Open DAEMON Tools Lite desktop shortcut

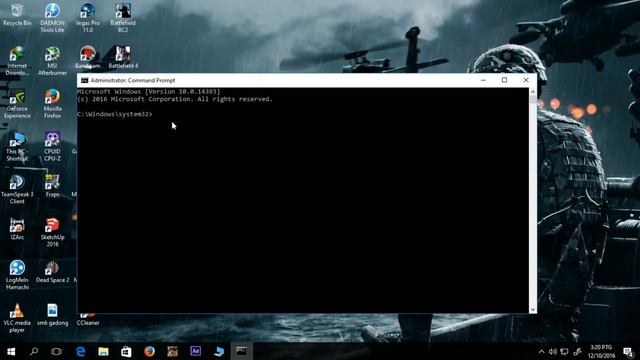pos(52,18)
